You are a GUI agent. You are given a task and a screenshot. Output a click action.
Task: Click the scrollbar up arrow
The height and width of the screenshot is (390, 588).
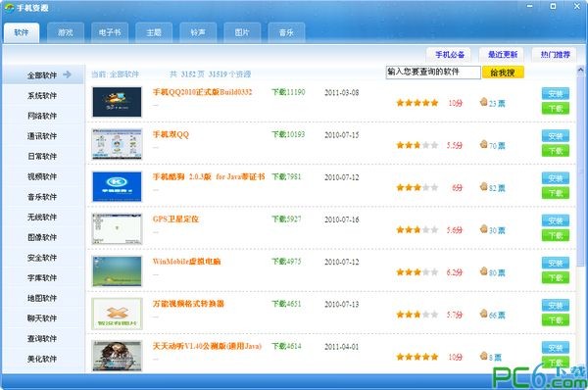[x=580, y=70]
